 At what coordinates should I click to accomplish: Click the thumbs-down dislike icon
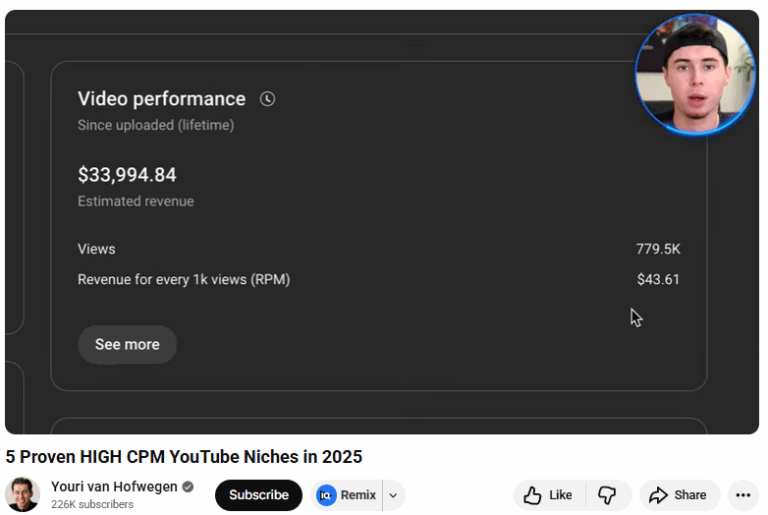pos(607,495)
